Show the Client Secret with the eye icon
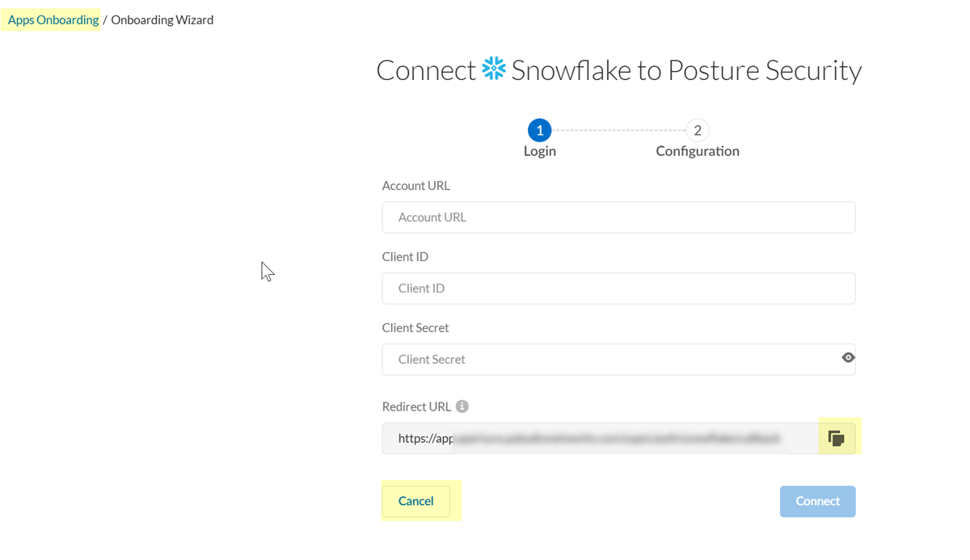Viewport: 970px width, 560px height. coord(848,358)
